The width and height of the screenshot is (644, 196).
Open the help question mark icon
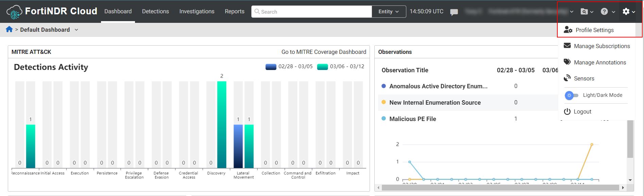[604, 12]
